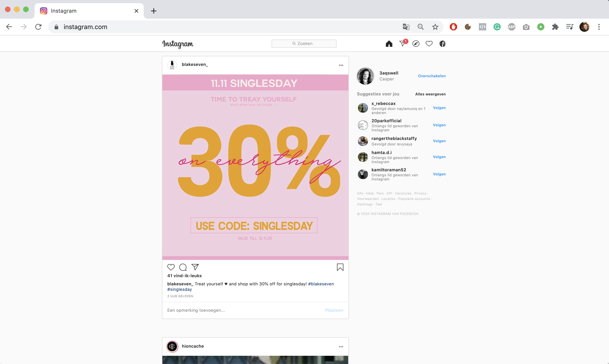Open direct messages with notification badge

point(402,44)
